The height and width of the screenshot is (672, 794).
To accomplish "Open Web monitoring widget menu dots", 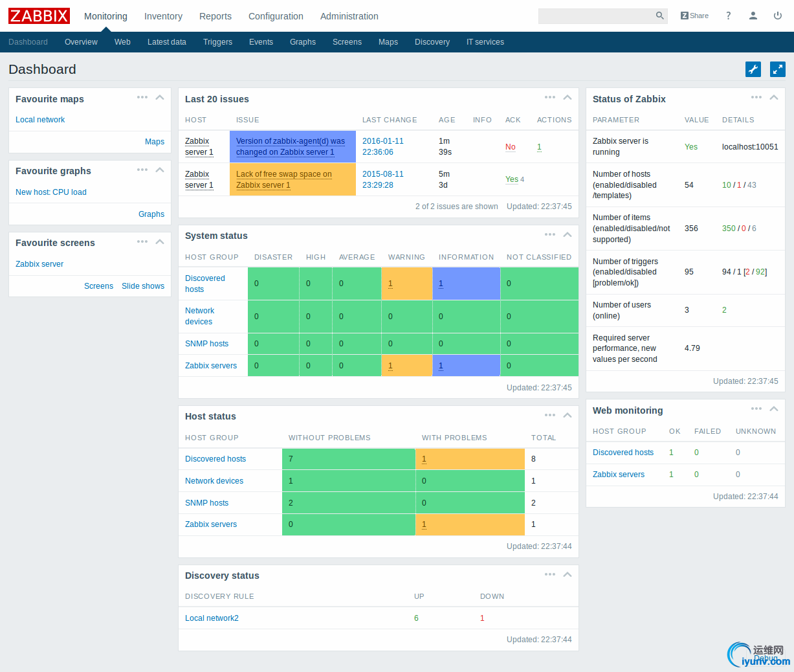I will [x=756, y=409].
